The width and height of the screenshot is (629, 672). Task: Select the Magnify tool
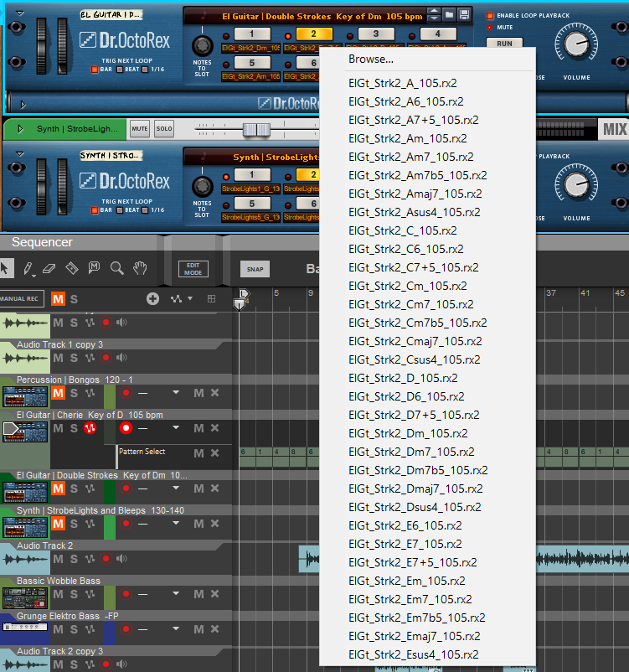[x=116, y=269]
